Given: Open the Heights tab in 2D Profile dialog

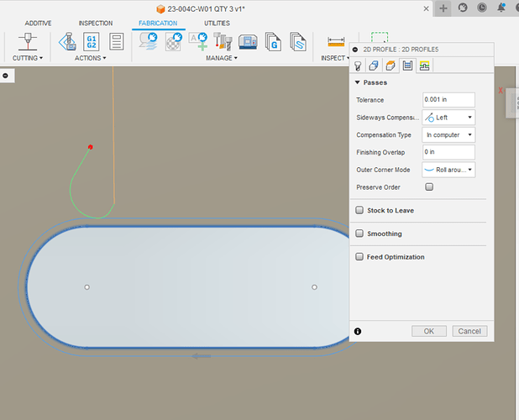Looking at the screenshot, I should click(391, 66).
